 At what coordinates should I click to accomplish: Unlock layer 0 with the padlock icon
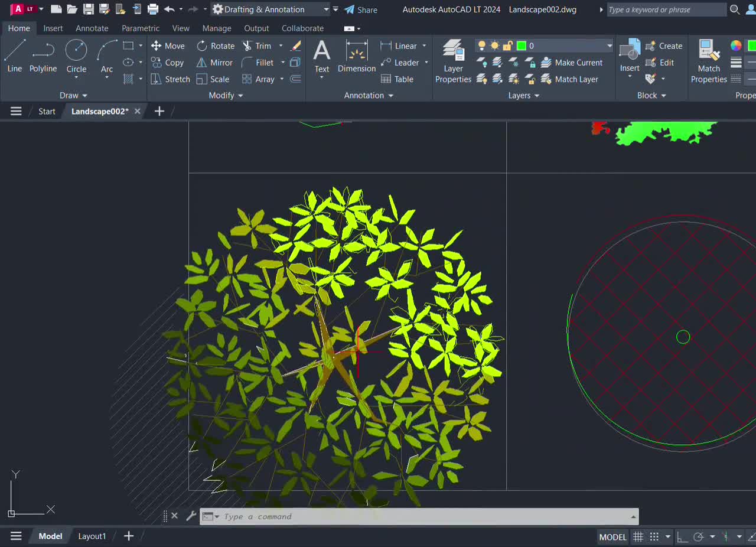[507, 45]
